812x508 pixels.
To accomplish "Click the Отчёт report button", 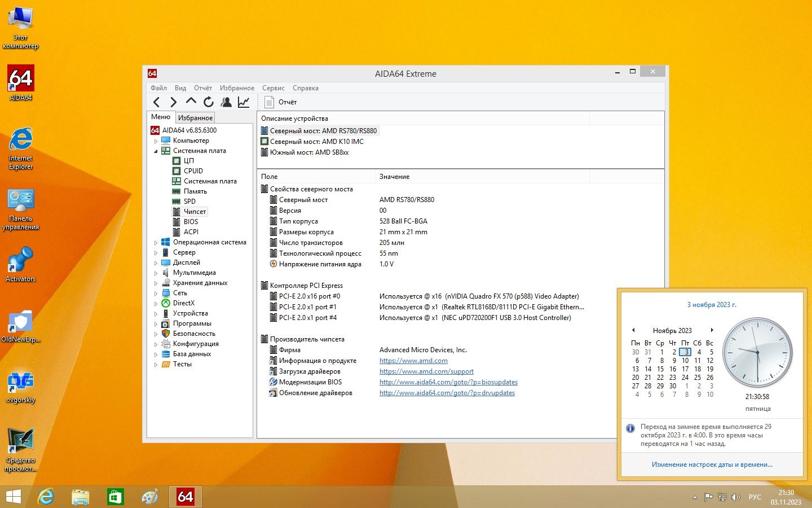I will 281,102.
